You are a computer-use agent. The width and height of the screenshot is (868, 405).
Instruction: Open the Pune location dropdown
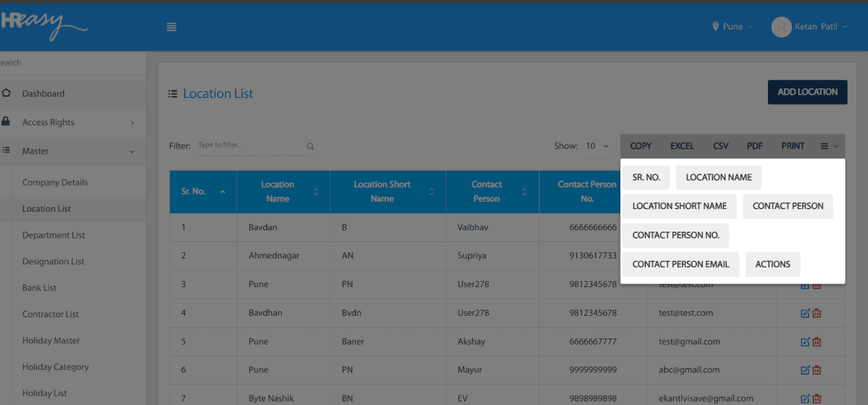733,27
